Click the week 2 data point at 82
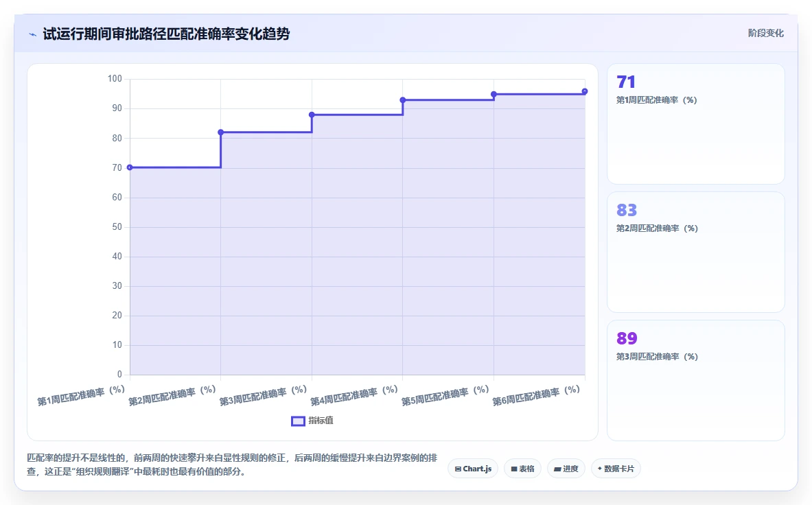 click(x=220, y=132)
